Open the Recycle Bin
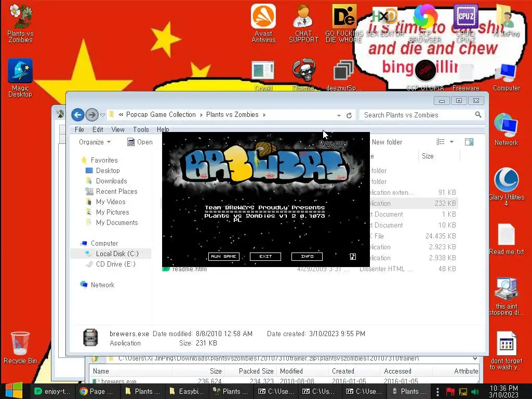Image resolution: width=532 pixels, height=399 pixels. click(20, 348)
